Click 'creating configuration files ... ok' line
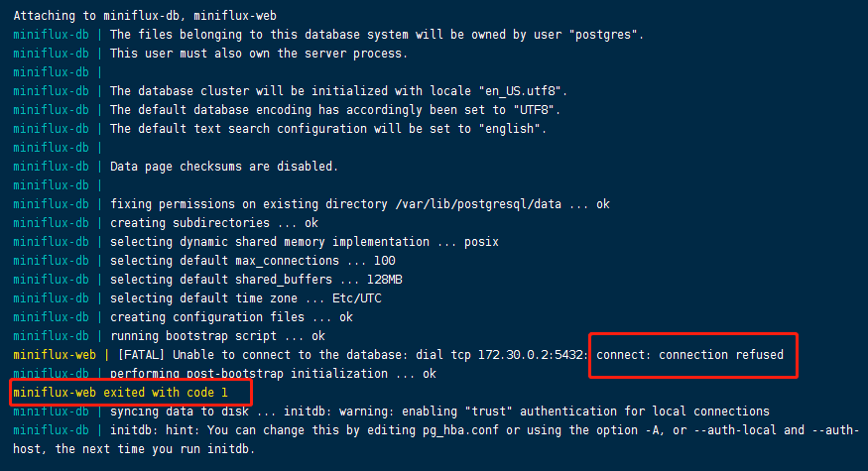The height and width of the screenshot is (471, 868). tap(231, 317)
